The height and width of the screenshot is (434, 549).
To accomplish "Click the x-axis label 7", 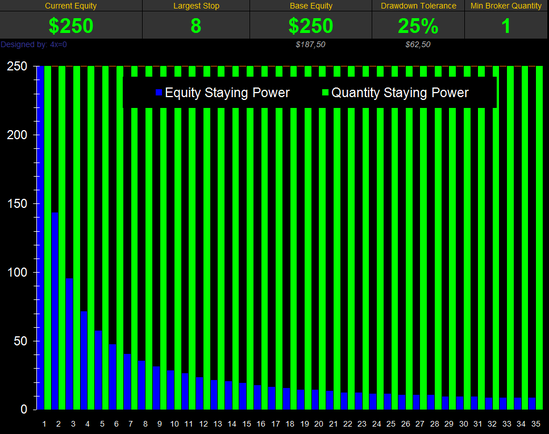I will 131,424.
